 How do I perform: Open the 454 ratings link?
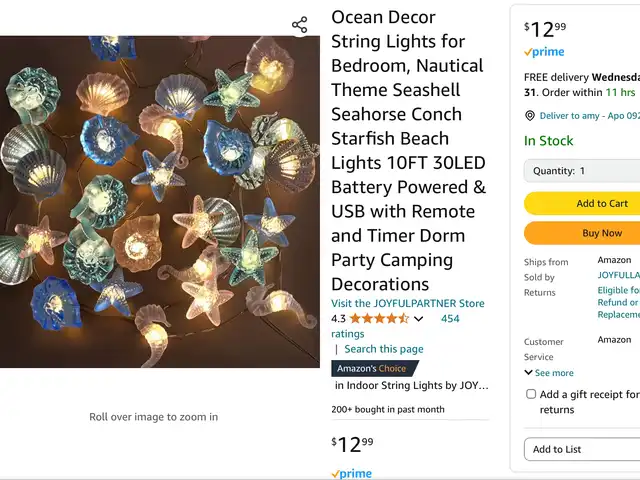click(450, 319)
